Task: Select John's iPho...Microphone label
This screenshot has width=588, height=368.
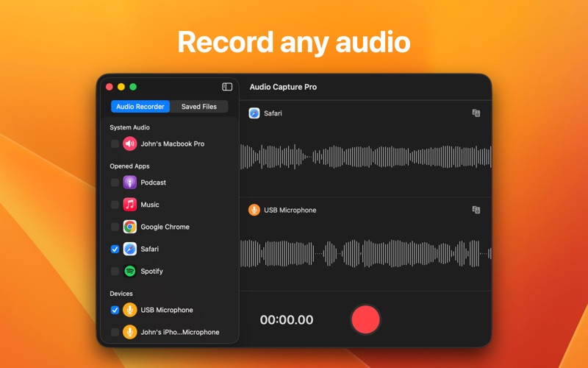Action: coord(180,332)
